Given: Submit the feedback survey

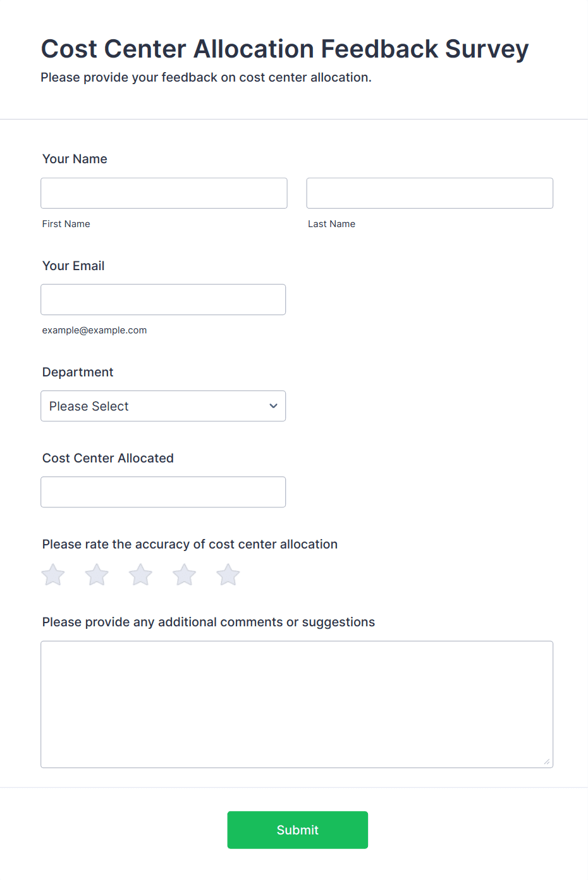Looking at the screenshot, I should [298, 830].
